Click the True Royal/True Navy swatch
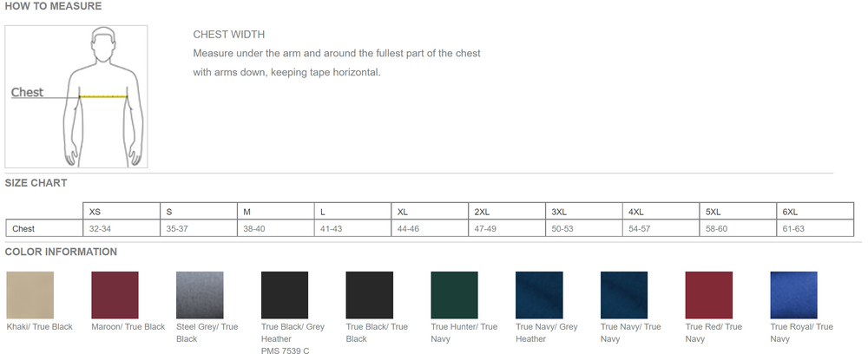Image resolution: width=868 pixels, height=354 pixels. 793,295
